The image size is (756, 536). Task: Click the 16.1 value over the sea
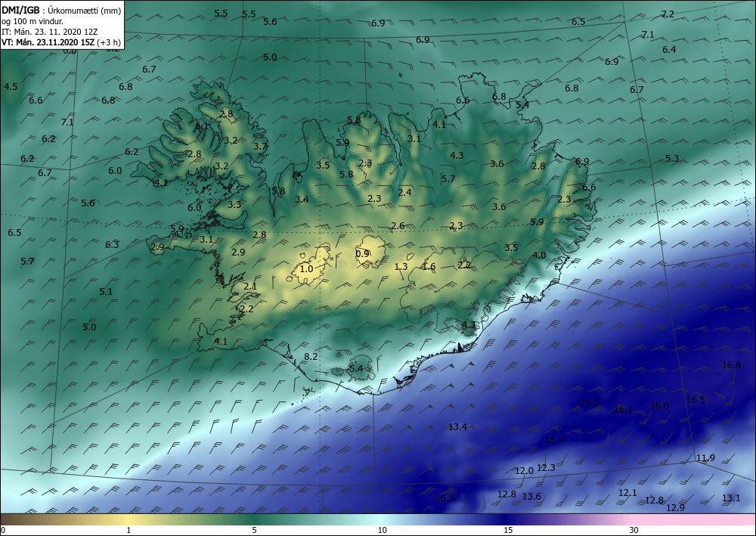point(623,410)
